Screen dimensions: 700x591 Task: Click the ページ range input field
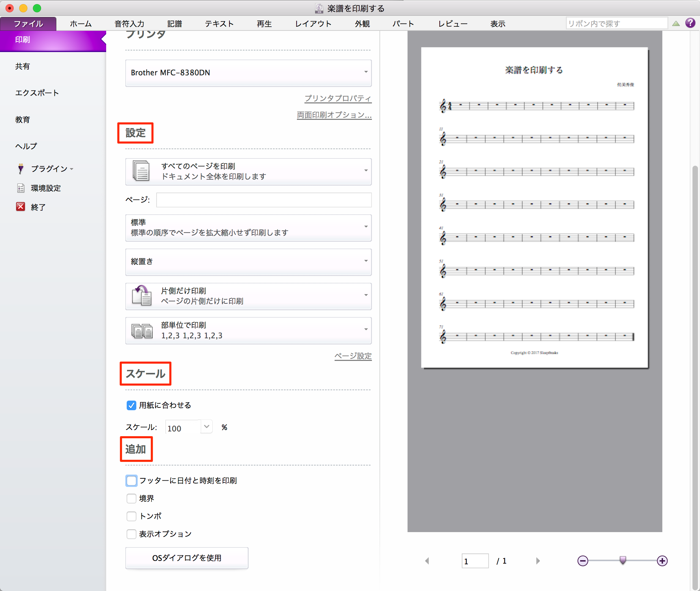click(x=264, y=200)
